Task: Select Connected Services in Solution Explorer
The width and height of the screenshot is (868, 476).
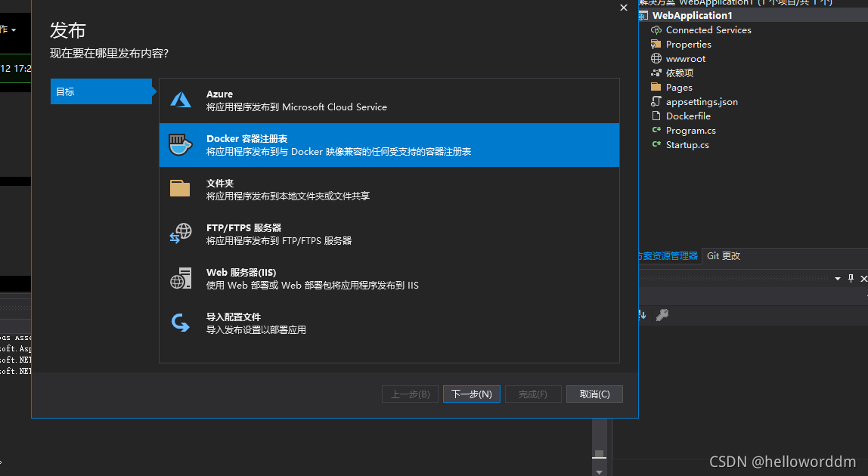Action: [708, 30]
